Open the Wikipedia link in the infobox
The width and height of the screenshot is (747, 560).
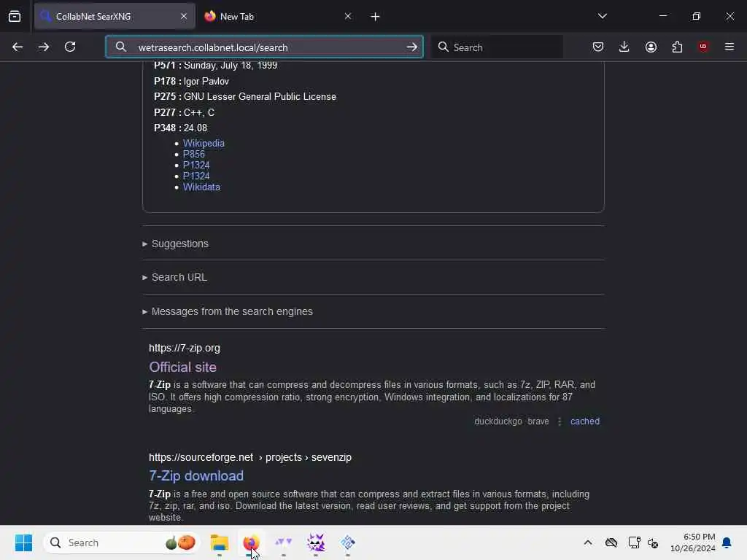(204, 143)
